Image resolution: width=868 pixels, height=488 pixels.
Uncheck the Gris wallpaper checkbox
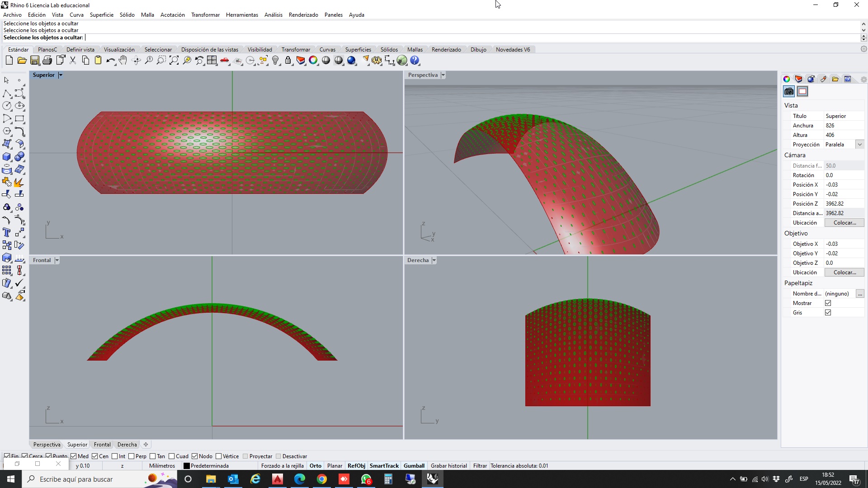[828, 313]
